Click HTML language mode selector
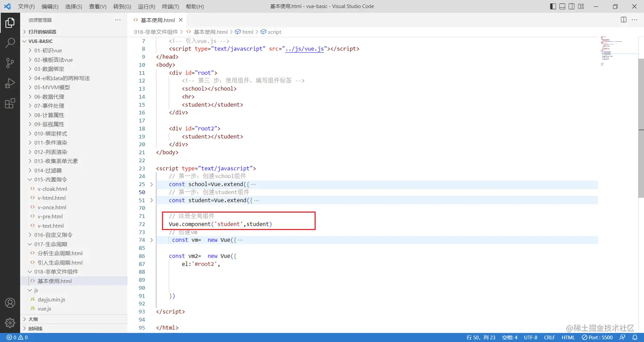The image size is (644, 342). (x=568, y=338)
